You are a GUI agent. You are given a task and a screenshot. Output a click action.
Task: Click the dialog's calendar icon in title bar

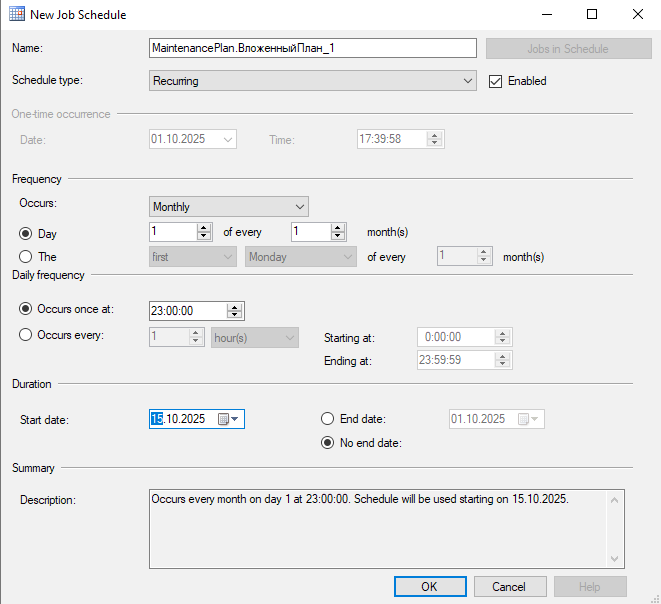click(17, 15)
